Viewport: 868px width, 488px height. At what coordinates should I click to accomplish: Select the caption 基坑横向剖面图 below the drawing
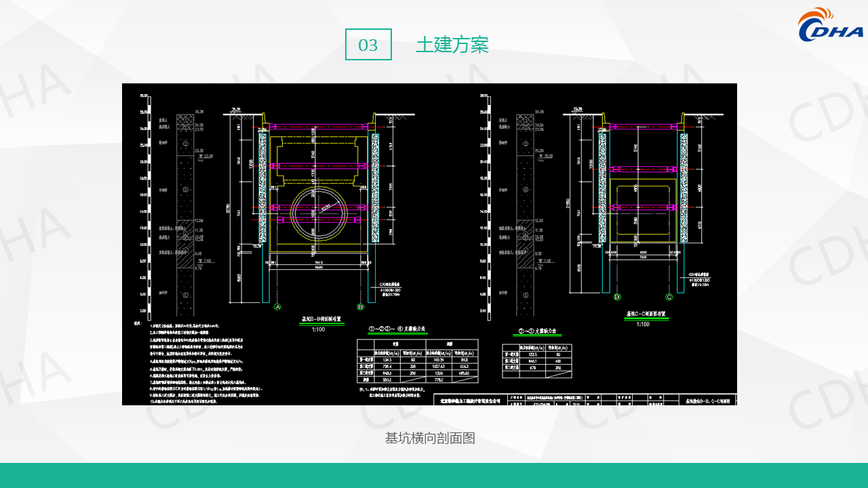[x=430, y=438]
